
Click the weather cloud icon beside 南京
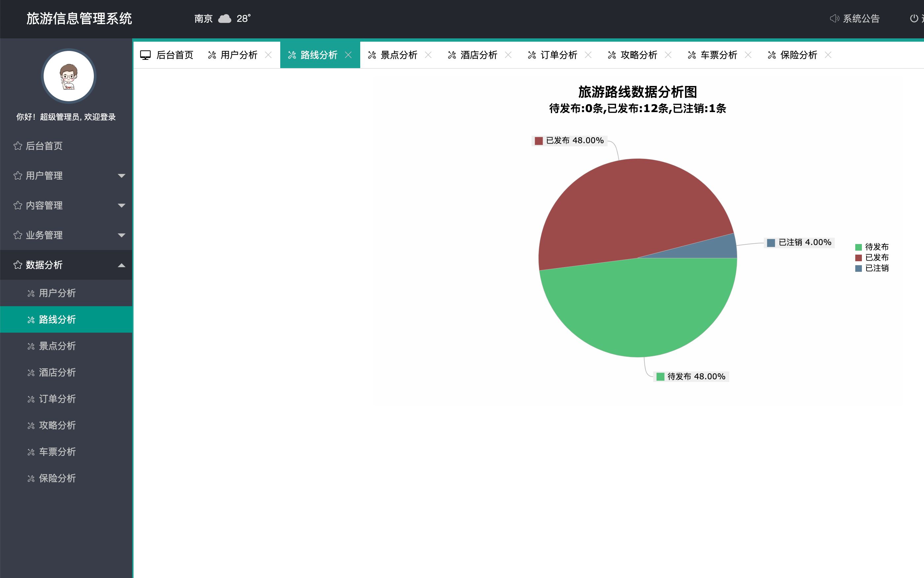225,18
